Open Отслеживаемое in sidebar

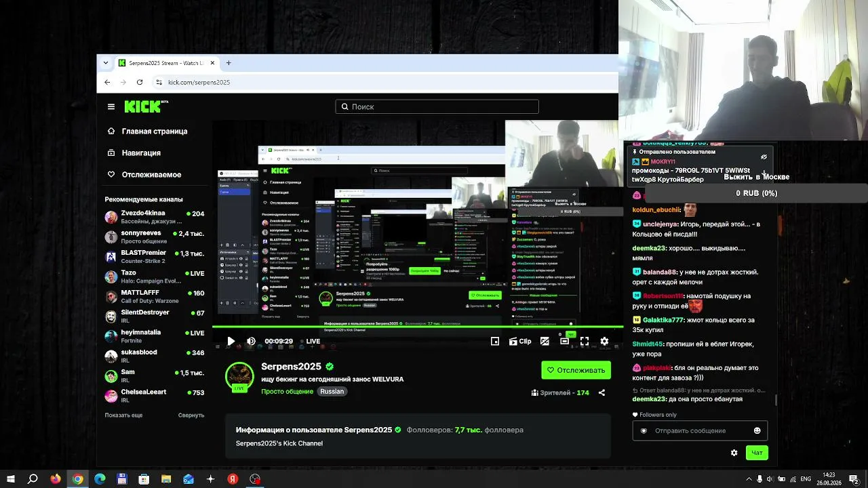[x=144, y=175]
